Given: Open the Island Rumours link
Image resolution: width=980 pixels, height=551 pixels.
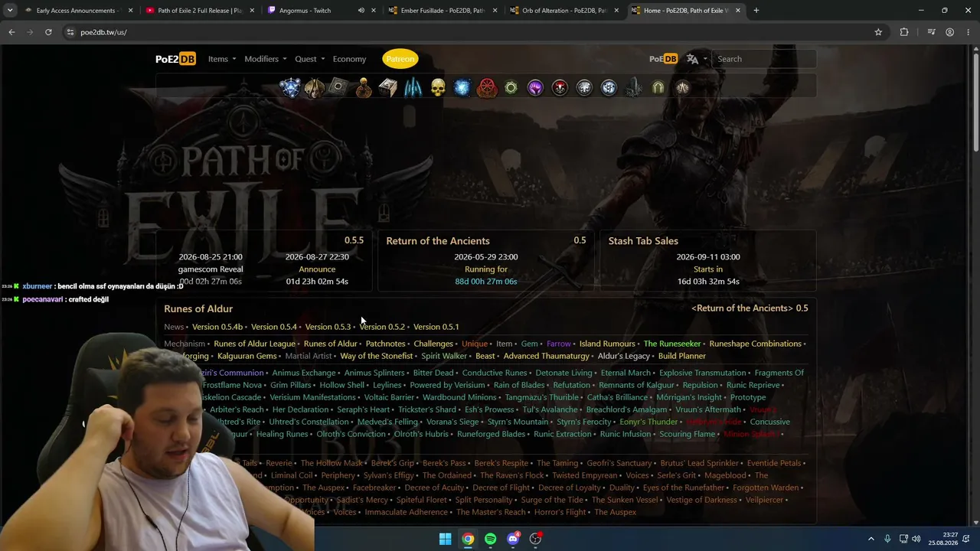Looking at the screenshot, I should click(607, 344).
